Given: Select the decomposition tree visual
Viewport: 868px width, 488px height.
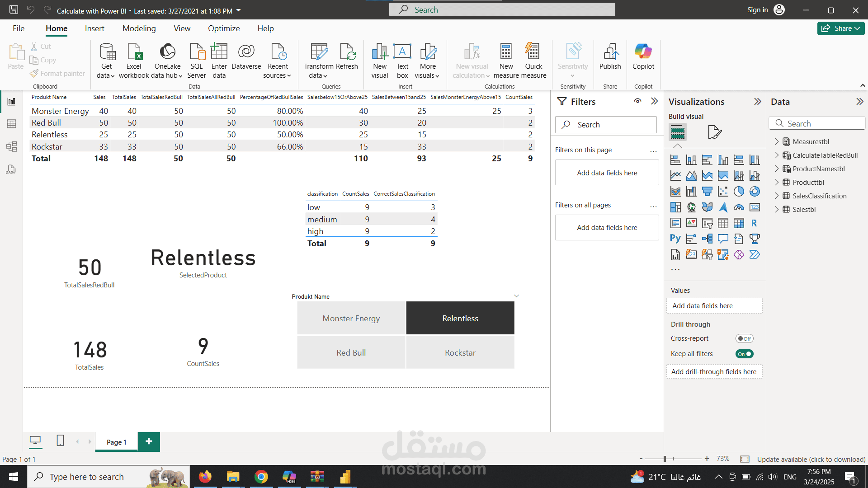Looking at the screenshot, I should click(x=707, y=239).
